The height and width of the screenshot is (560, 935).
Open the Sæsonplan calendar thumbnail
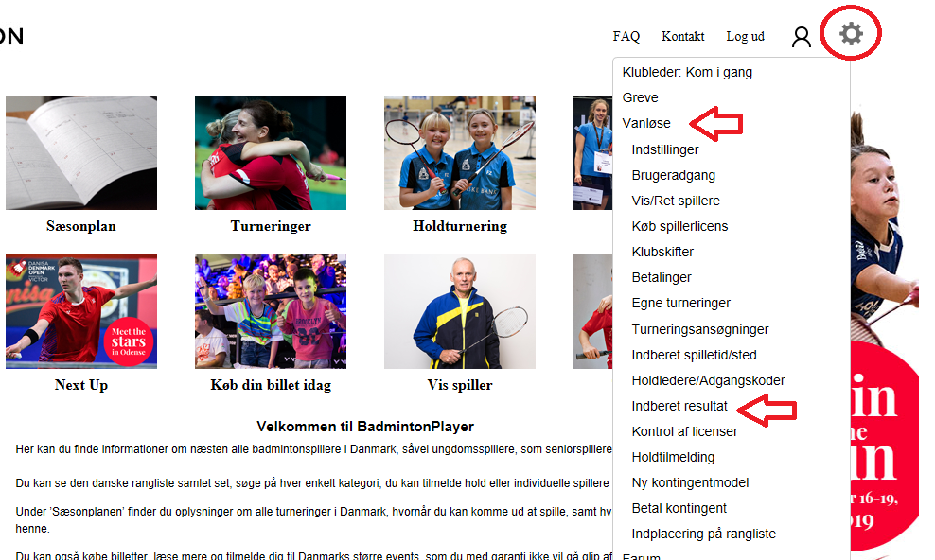81,152
